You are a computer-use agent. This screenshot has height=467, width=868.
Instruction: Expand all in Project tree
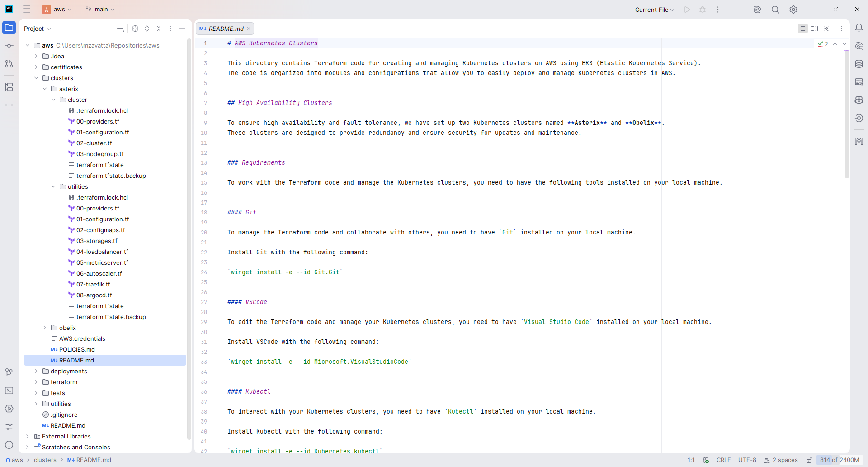pyautogui.click(x=147, y=29)
